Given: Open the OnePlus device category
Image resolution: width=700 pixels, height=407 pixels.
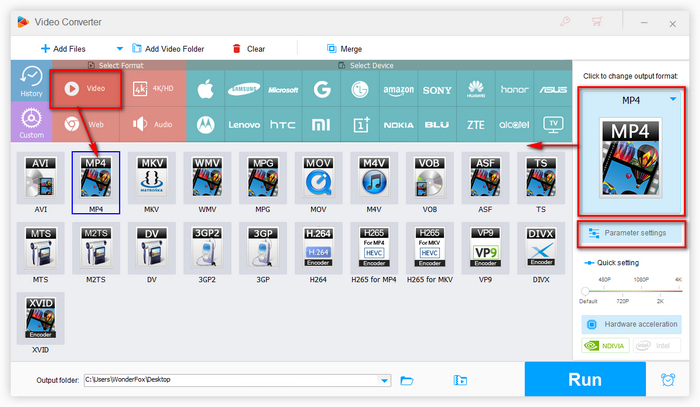Looking at the screenshot, I should pos(360,125).
